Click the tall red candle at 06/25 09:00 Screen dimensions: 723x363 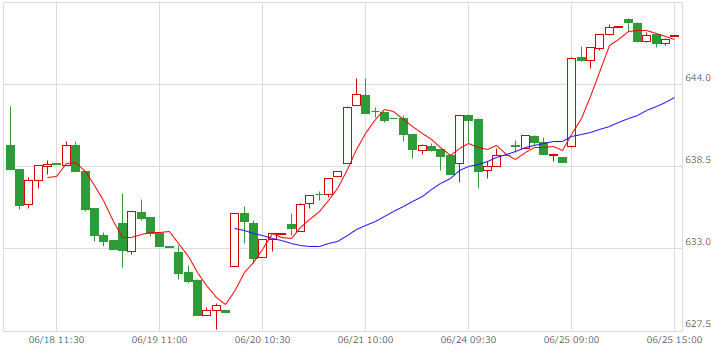[x=571, y=102]
